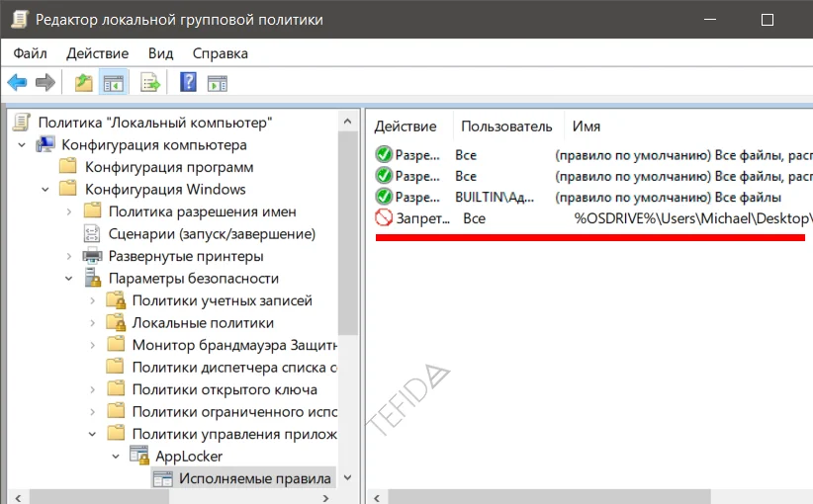Click the Исполняемые правила table icon
This screenshot has height=504, width=813.
pyautogui.click(x=163, y=478)
